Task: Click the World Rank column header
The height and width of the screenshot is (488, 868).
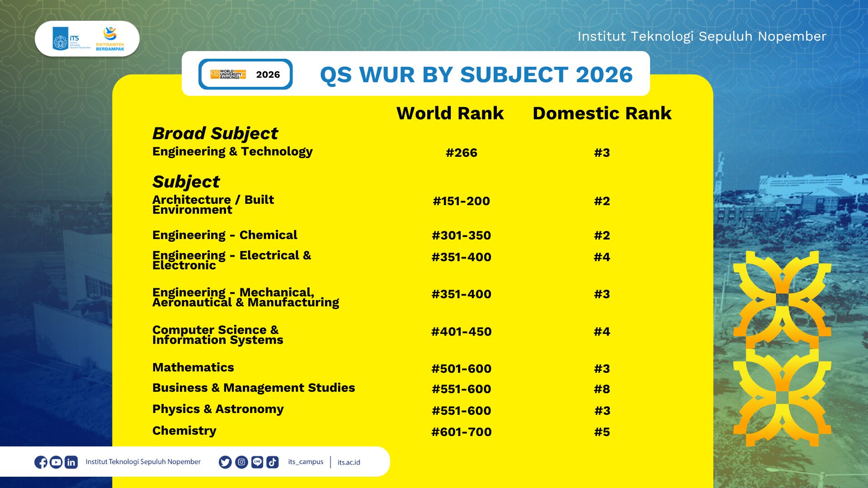Action: [x=450, y=113]
